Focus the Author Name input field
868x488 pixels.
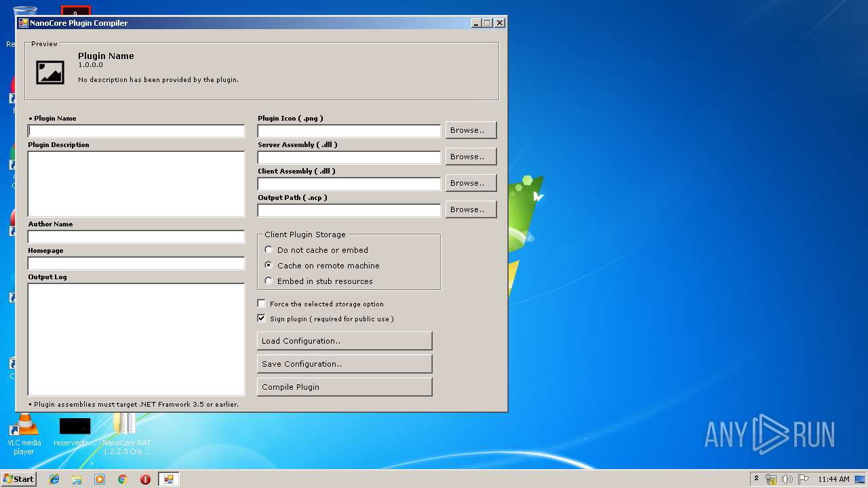[x=136, y=237]
